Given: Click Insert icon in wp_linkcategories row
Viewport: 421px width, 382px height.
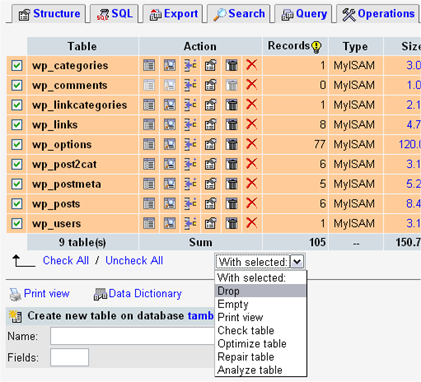Looking at the screenshot, I should coord(190,105).
